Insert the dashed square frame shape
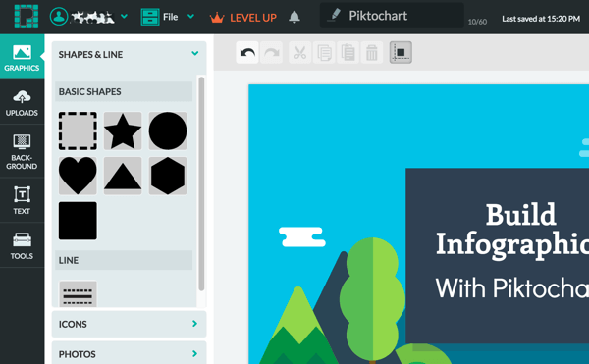Image resolution: width=589 pixels, height=364 pixels. coord(78,130)
